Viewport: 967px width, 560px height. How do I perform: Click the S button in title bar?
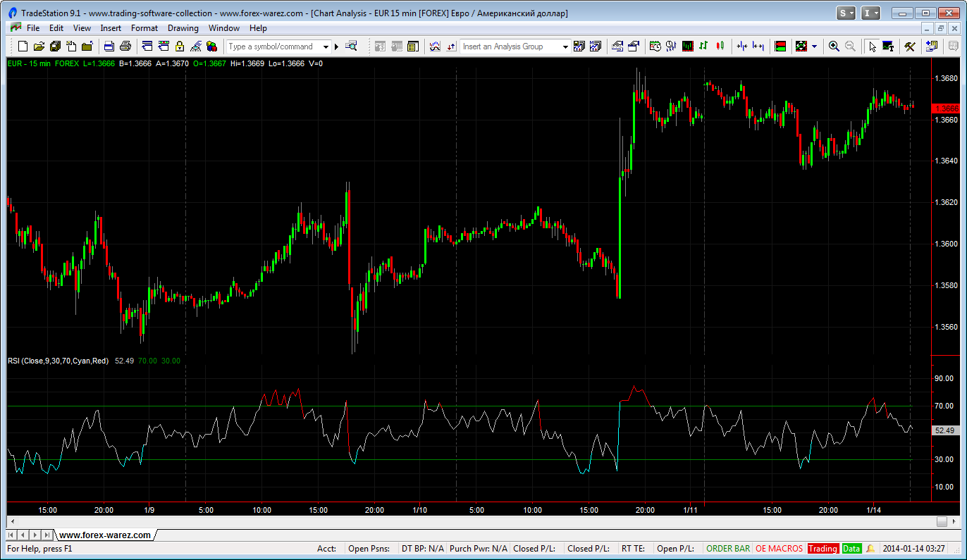coord(846,13)
